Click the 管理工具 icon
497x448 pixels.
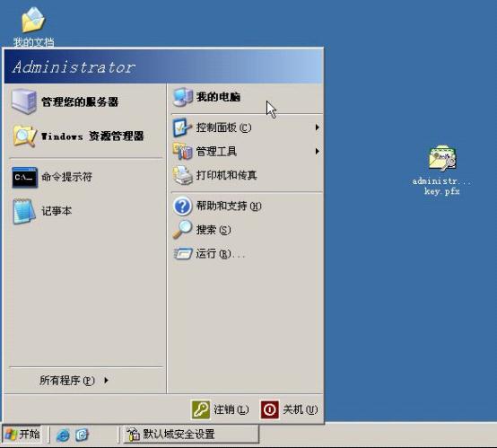(x=182, y=151)
